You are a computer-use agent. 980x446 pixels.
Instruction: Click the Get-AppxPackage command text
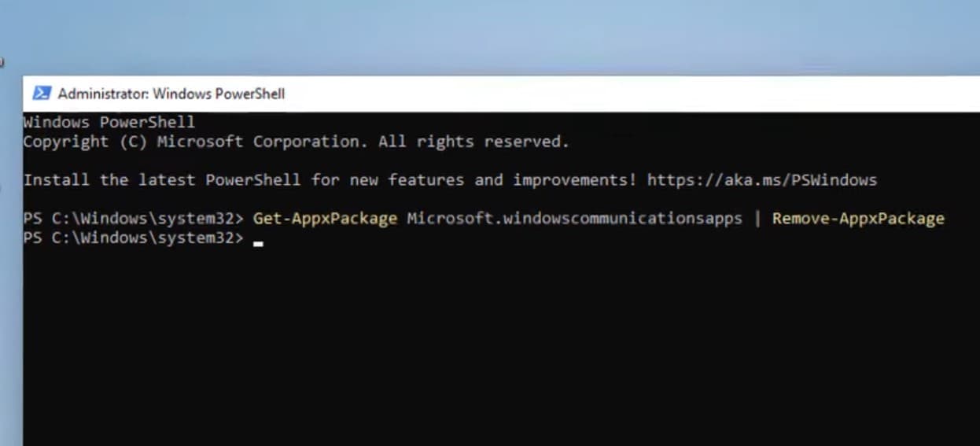coord(325,219)
